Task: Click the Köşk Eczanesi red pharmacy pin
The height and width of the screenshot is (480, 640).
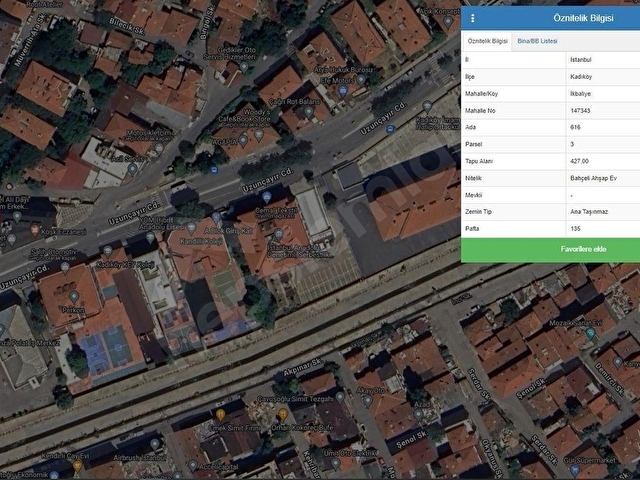Action: [x=35, y=230]
